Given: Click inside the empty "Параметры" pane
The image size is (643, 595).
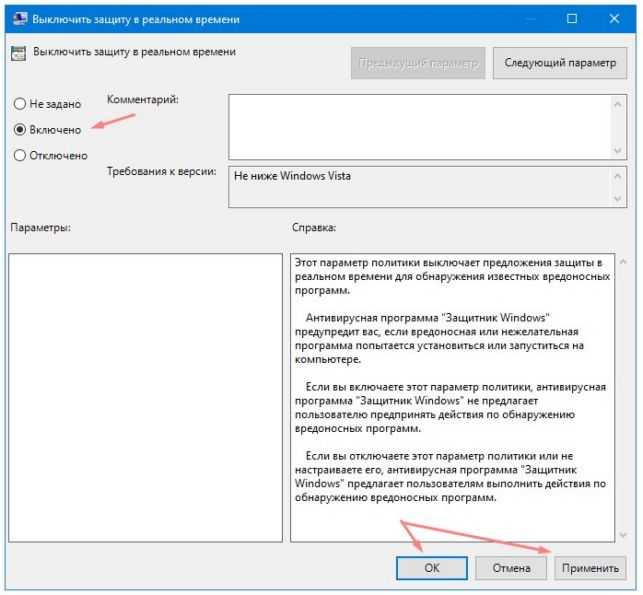Looking at the screenshot, I should pyautogui.click(x=145, y=398).
